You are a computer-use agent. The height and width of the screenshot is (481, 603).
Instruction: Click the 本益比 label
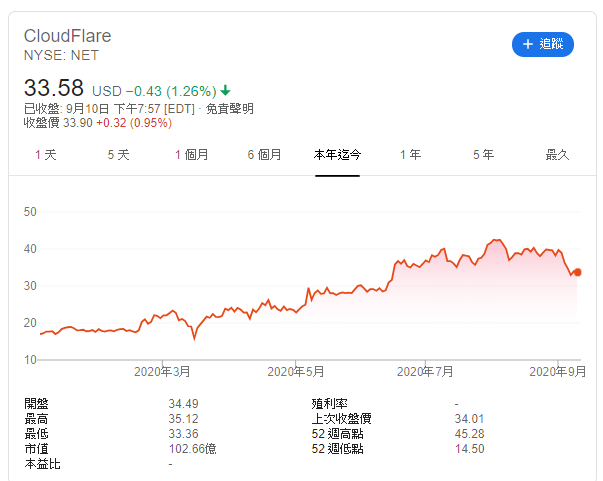42,464
